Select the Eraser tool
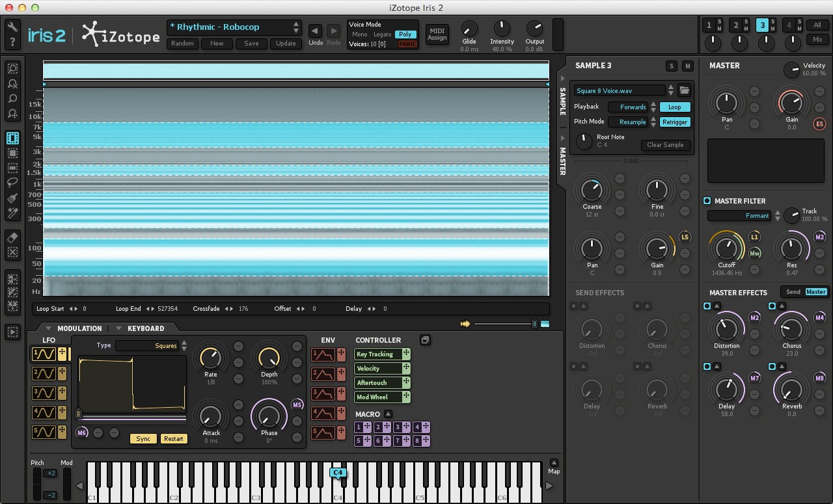 pyautogui.click(x=12, y=237)
